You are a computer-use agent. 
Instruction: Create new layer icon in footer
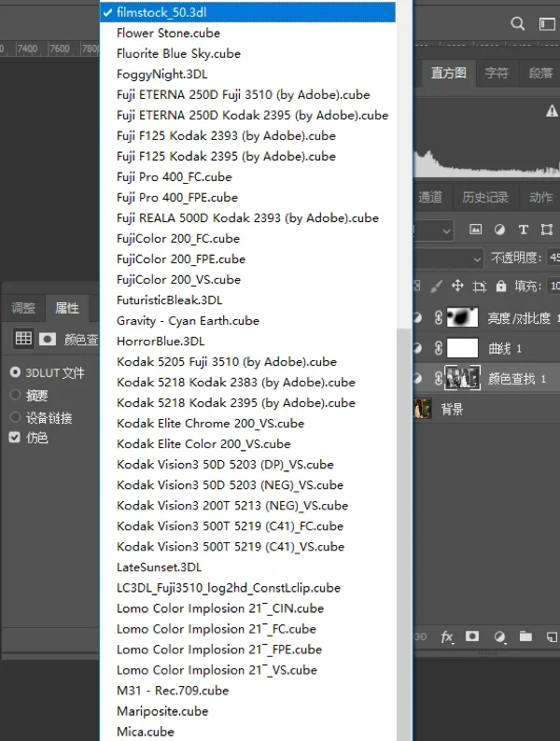[552, 637]
